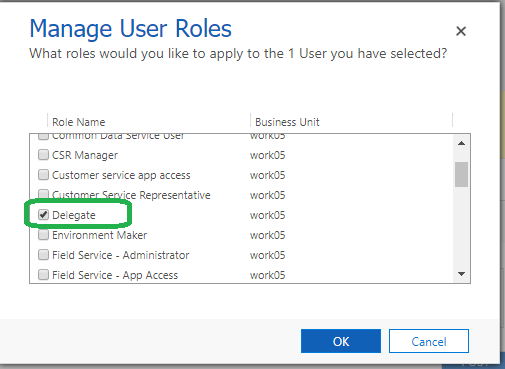Cancel the role assignment dialog
Screen dimensions: 505x369
pyautogui.click(x=429, y=341)
